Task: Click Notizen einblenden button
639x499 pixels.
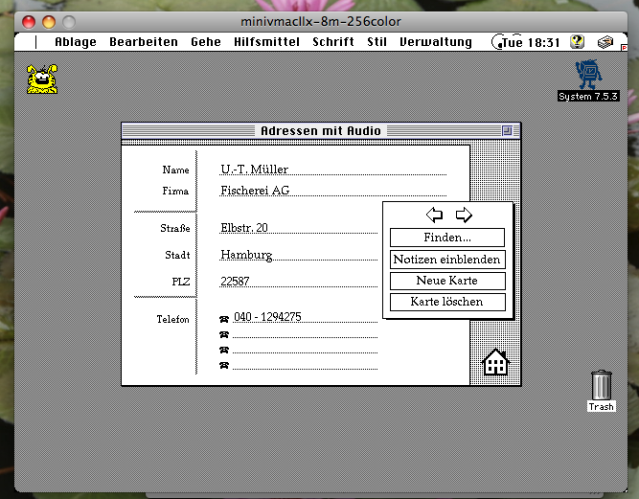Action: coord(447,259)
